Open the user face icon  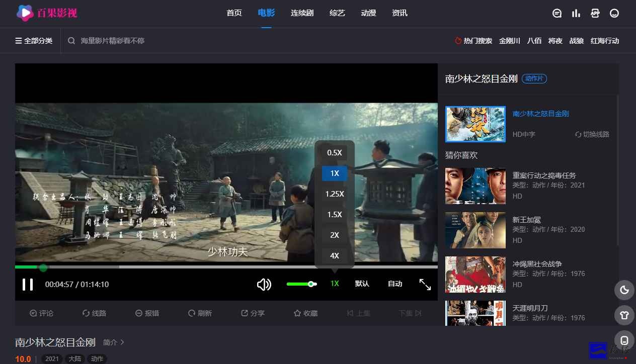614,14
